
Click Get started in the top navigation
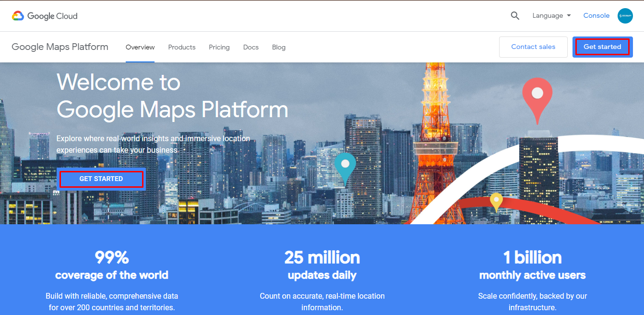click(603, 47)
